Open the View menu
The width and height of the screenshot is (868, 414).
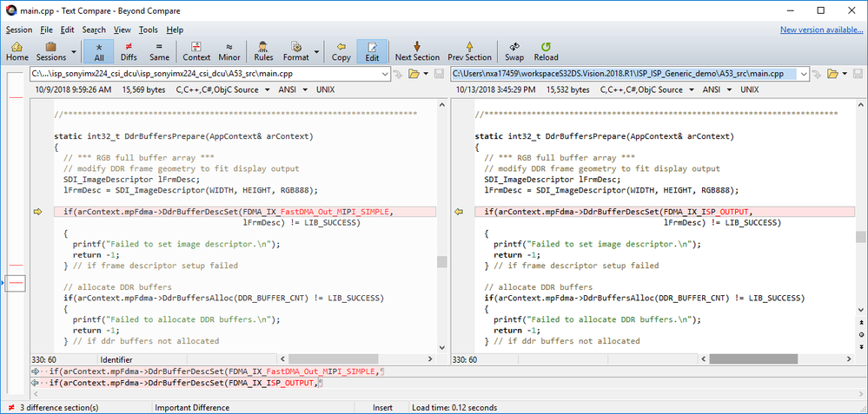[x=123, y=30]
